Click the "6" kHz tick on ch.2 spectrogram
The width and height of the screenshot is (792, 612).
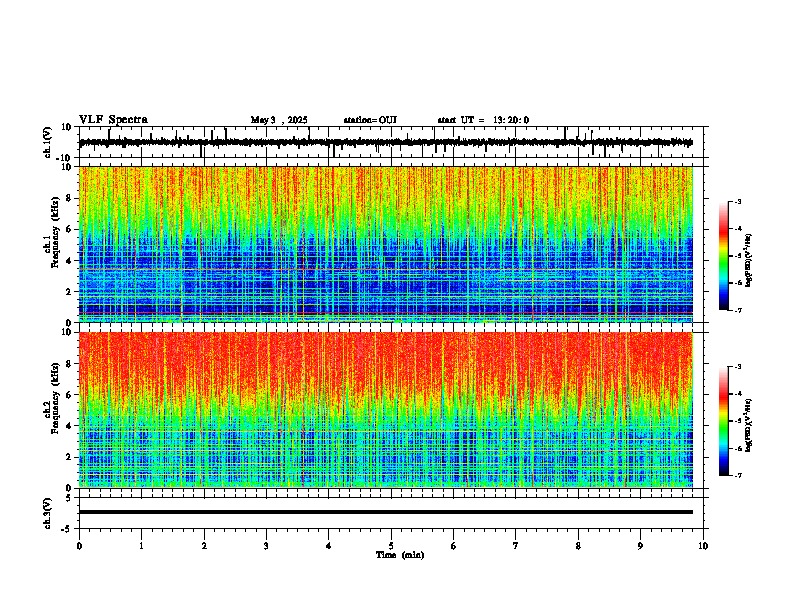(x=70, y=394)
